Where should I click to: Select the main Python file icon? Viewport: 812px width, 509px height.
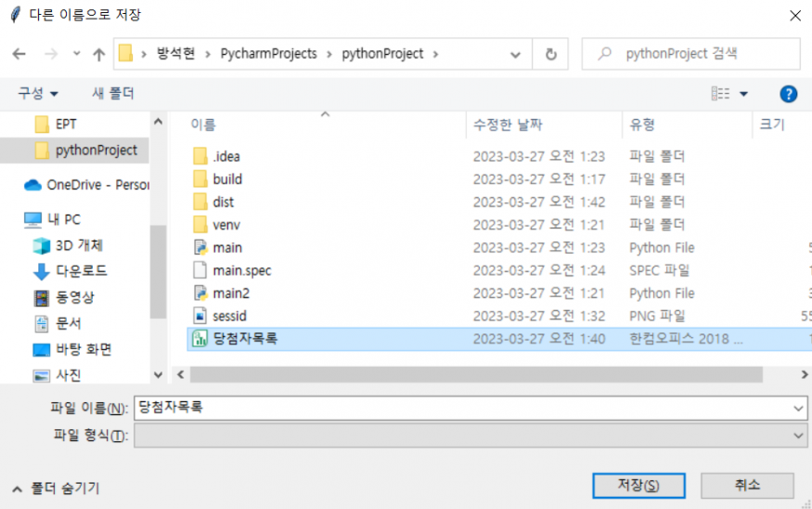click(x=200, y=247)
